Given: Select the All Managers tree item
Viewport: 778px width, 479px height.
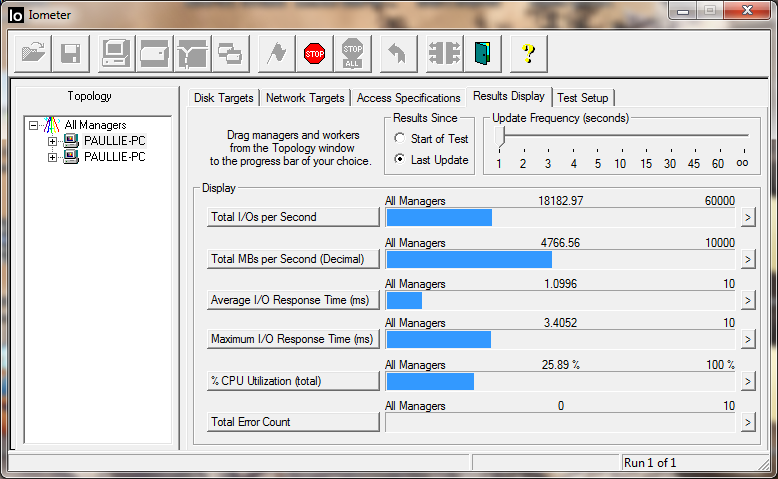Looking at the screenshot, I should click(95, 125).
